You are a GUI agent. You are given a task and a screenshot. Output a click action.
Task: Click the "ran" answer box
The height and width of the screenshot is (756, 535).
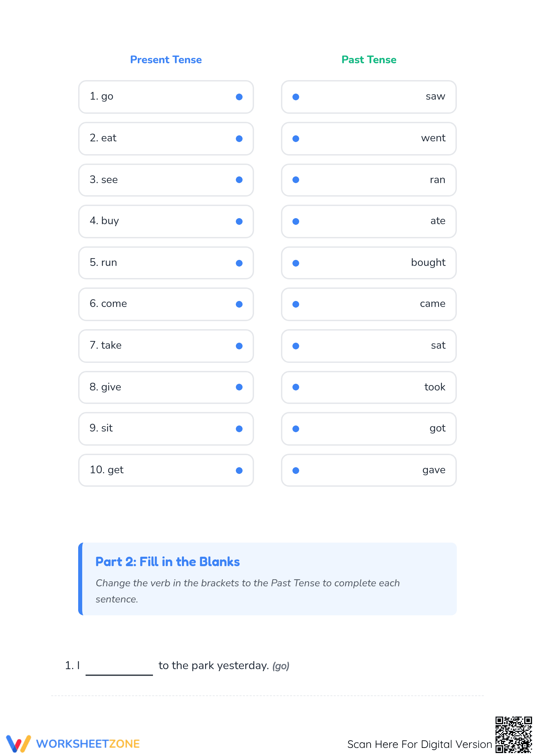369,180
